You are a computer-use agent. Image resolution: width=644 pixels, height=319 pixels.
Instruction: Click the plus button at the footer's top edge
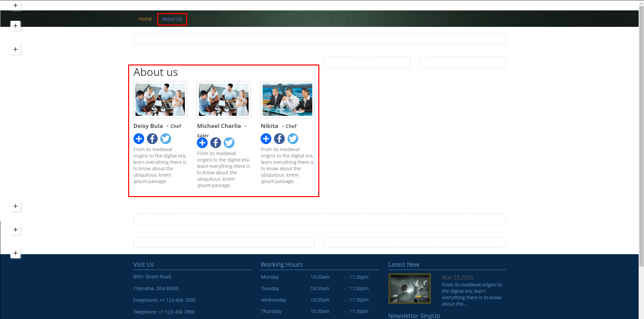click(x=15, y=253)
